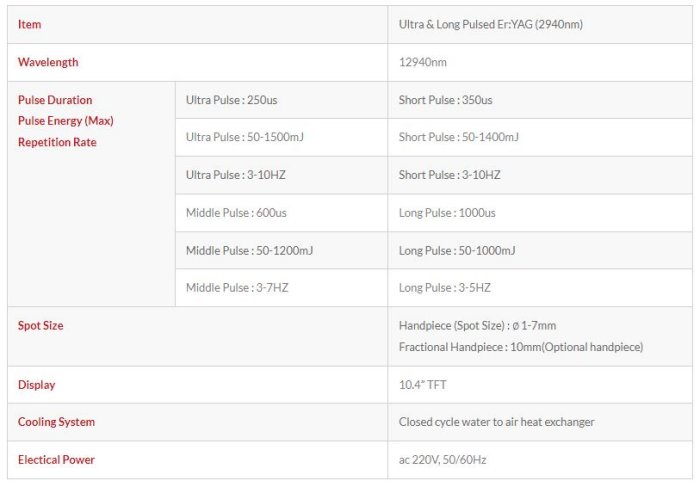Image resolution: width=700 pixels, height=487 pixels.
Task: Click the "12940nm" wavelength value
Action: click(x=422, y=62)
